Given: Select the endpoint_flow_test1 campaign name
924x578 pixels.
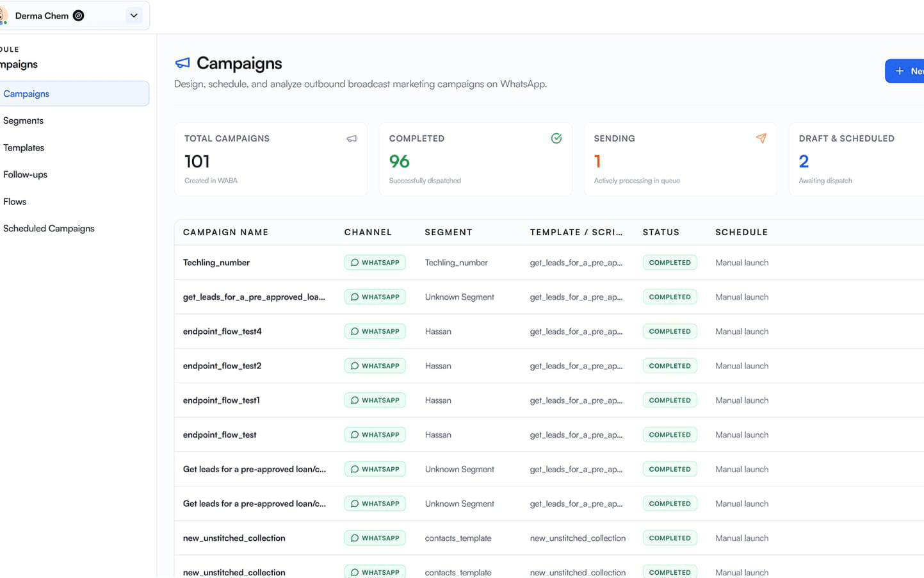Looking at the screenshot, I should pyautogui.click(x=222, y=400).
